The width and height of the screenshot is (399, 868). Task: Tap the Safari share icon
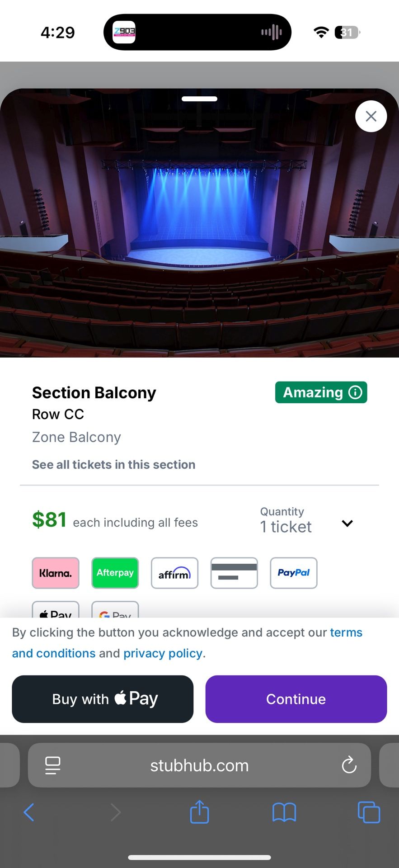point(199,812)
